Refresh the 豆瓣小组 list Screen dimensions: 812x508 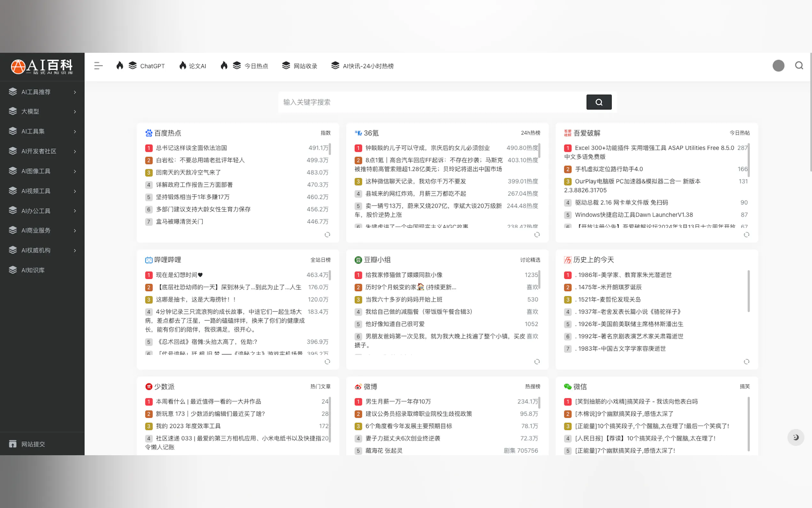point(537,361)
